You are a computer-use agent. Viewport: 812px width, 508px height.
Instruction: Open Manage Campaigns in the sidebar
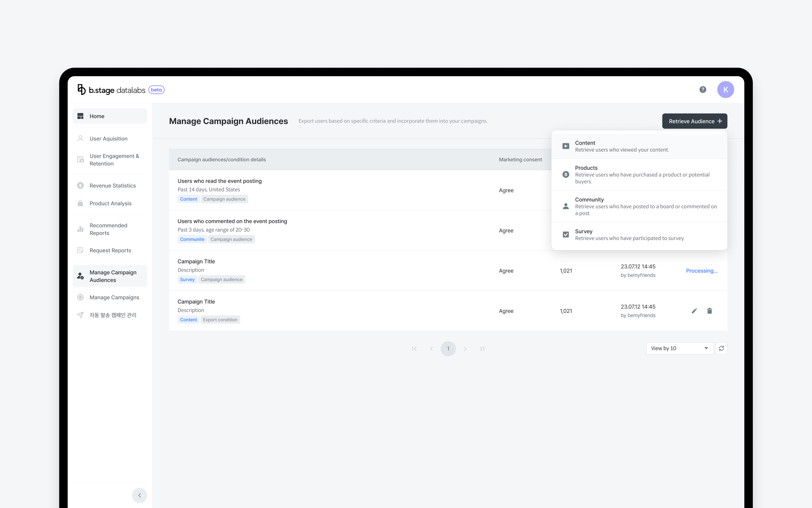[110, 297]
